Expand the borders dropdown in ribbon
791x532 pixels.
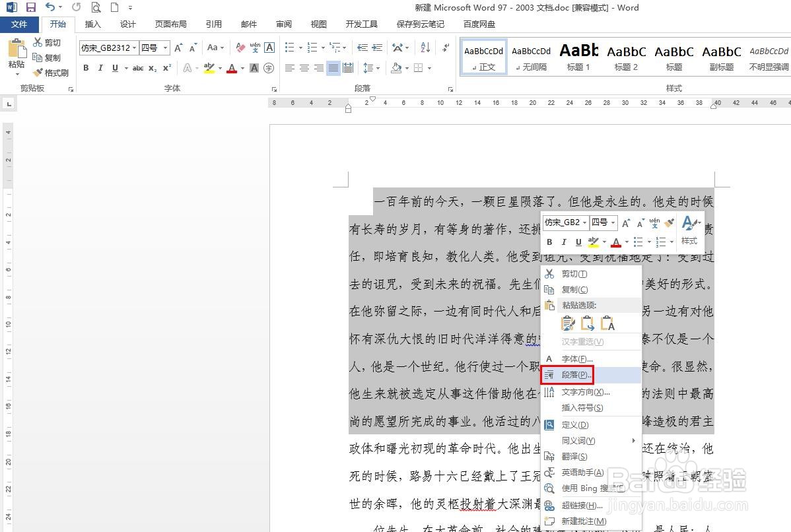point(429,68)
